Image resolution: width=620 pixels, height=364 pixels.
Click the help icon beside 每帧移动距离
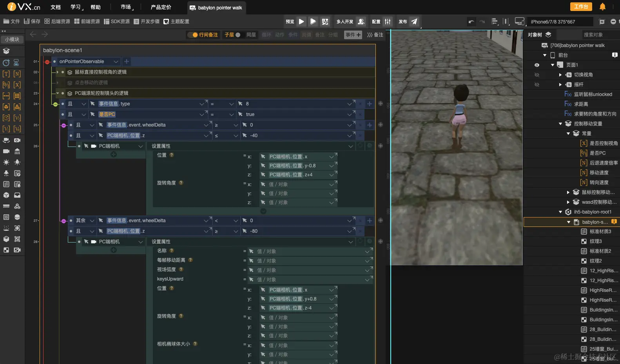[x=190, y=260]
